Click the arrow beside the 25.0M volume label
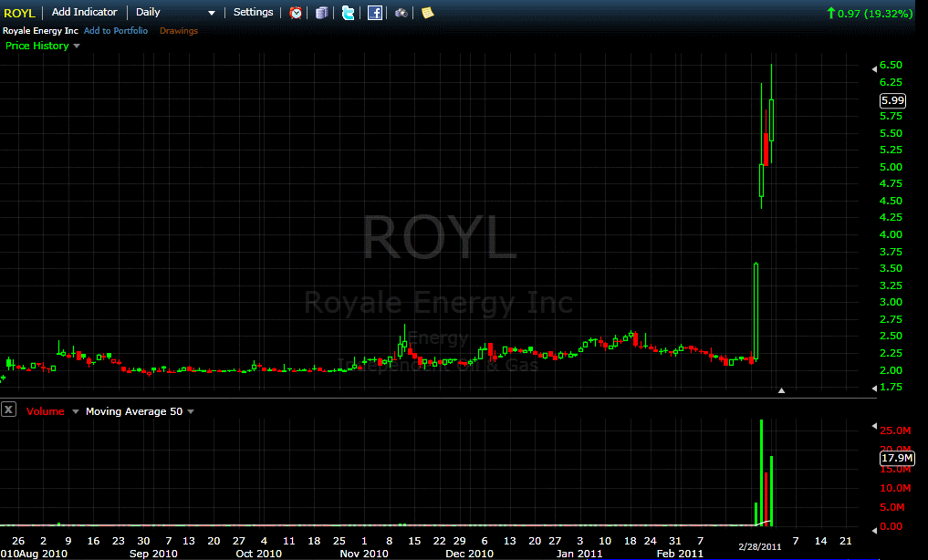Image resolution: width=928 pixels, height=560 pixels. click(875, 426)
